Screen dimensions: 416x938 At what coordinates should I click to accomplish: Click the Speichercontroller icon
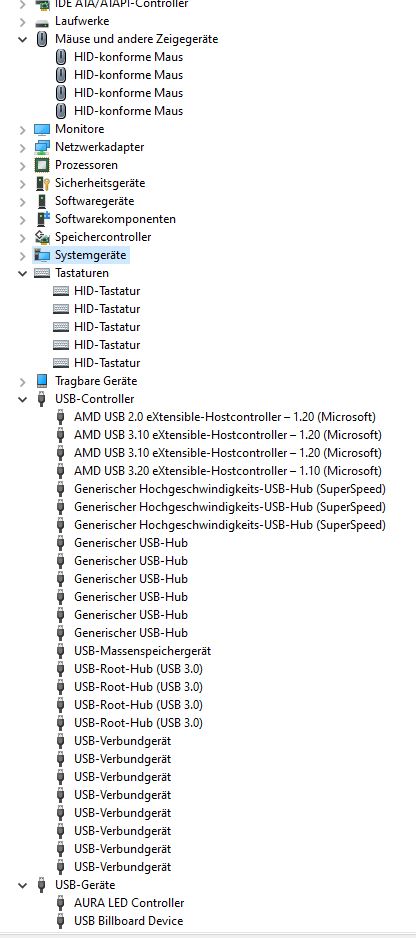[42, 237]
